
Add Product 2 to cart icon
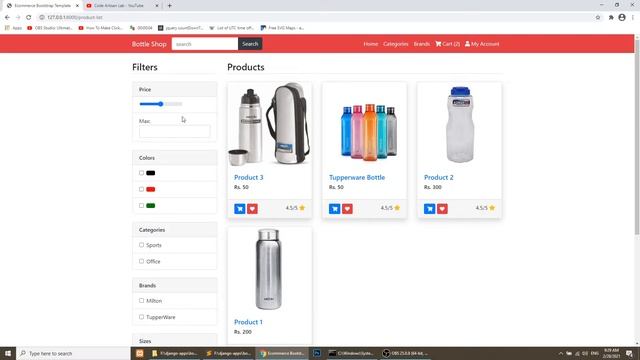[x=429, y=209]
